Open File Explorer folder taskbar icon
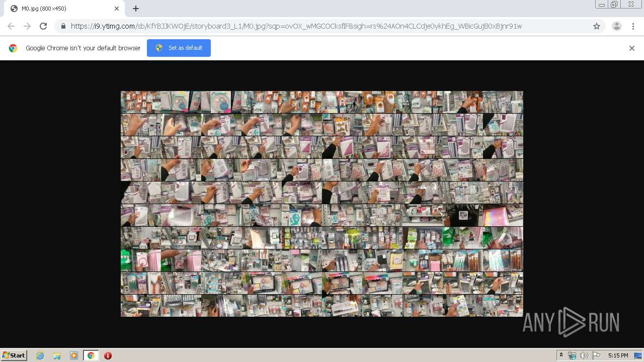The width and height of the screenshot is (644, 362). click(x=57, y=355)
